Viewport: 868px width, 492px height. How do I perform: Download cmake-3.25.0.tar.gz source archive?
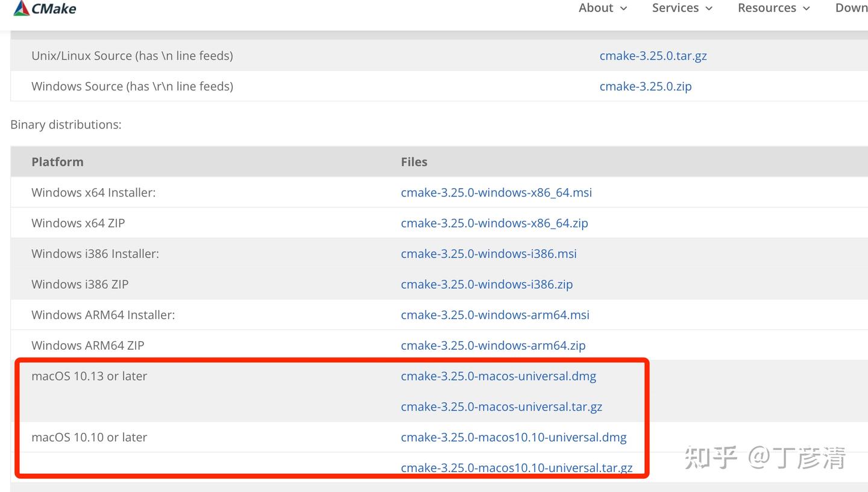pyautogui.click(x=653, y=56)
